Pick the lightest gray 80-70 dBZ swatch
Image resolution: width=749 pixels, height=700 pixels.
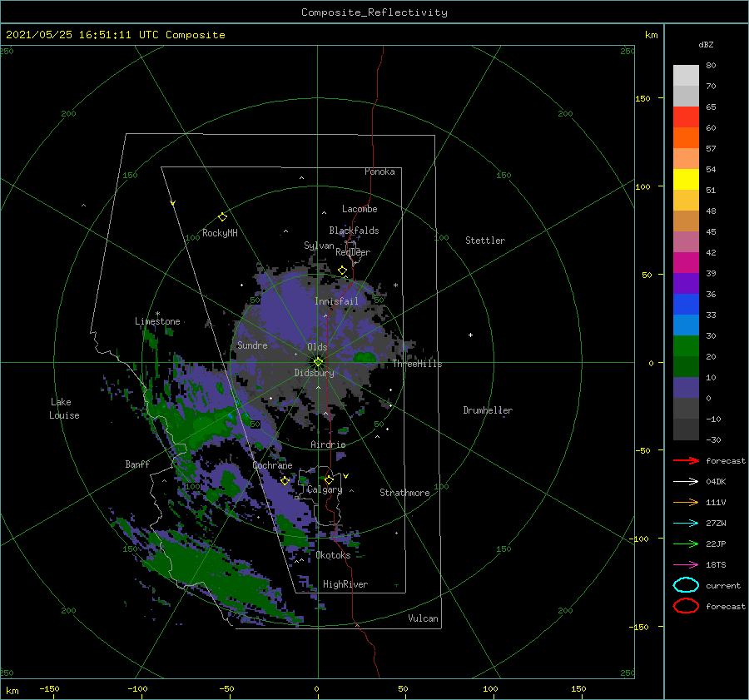[x=686, y=76]
